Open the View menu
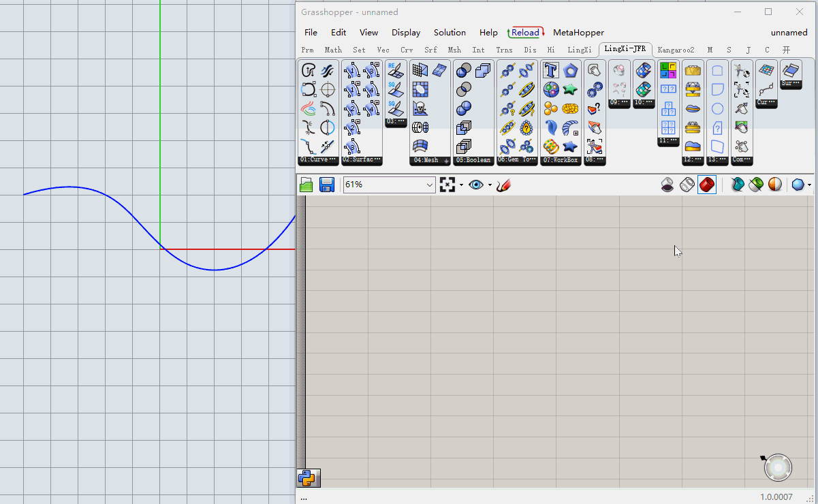Viewport: 818px width, 504px height. point(368,33)
